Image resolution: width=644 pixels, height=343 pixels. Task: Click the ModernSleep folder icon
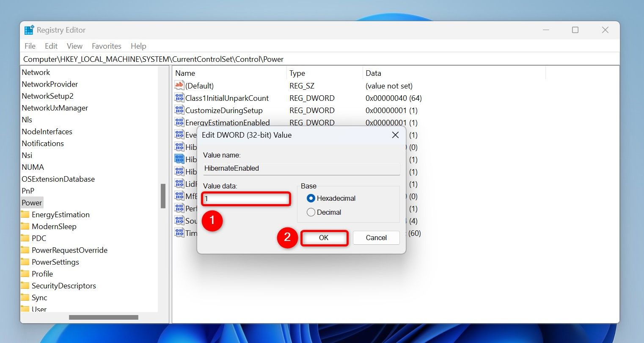[25, 227]
